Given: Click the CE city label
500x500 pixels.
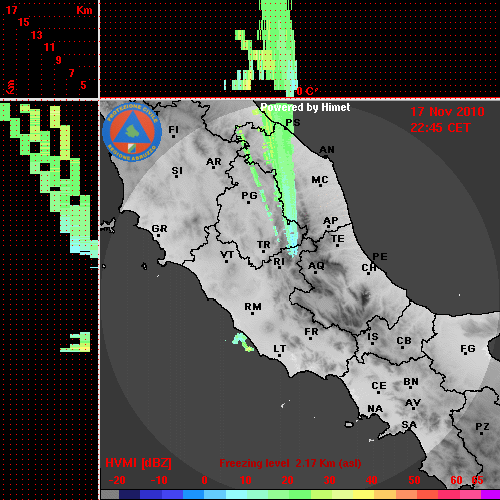Looking at the screenshot, I should pos(379,386).
